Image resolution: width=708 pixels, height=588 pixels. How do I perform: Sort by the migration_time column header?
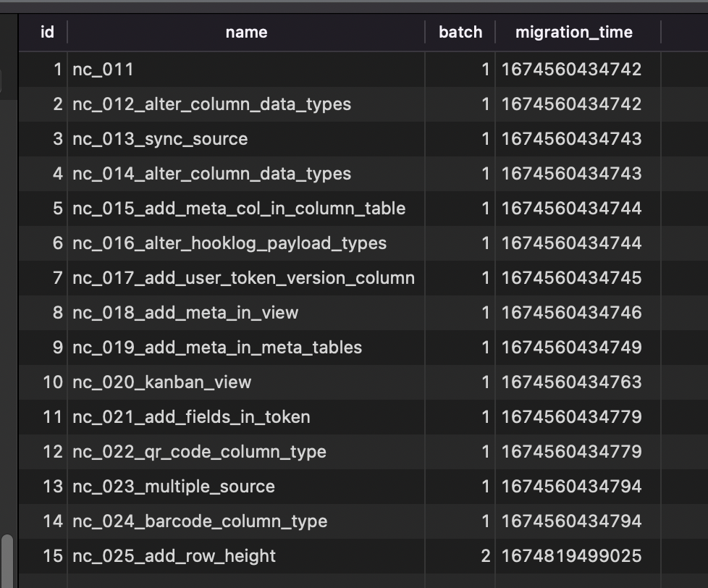click(x=573, y=32)
